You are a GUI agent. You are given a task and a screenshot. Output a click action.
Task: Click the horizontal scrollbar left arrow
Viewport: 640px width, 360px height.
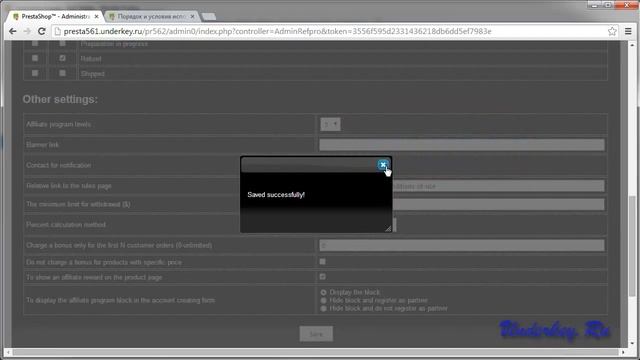(8, 352)
